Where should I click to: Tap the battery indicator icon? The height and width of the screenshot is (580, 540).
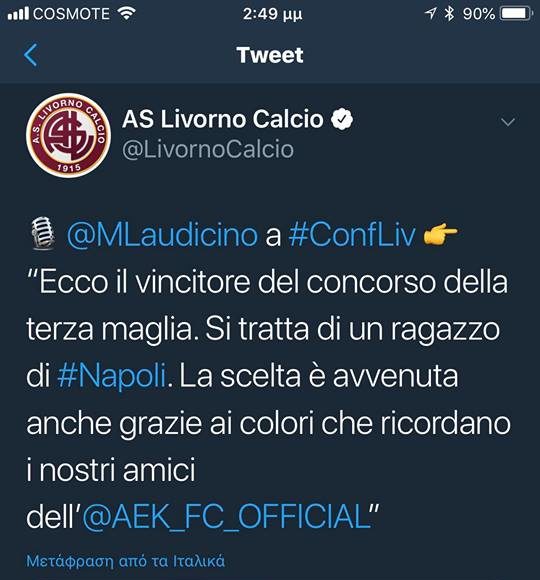pos(516,14)
